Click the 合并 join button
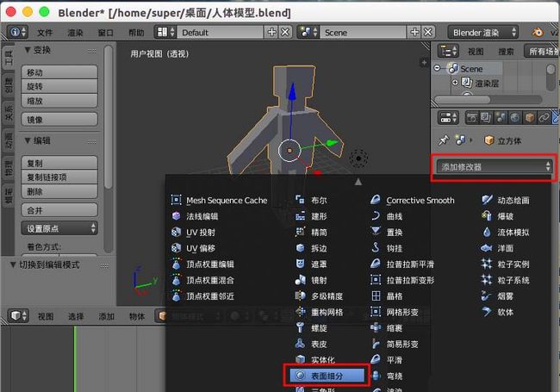The height and width of the screenshot is (392, 560). tap(59, 210)
